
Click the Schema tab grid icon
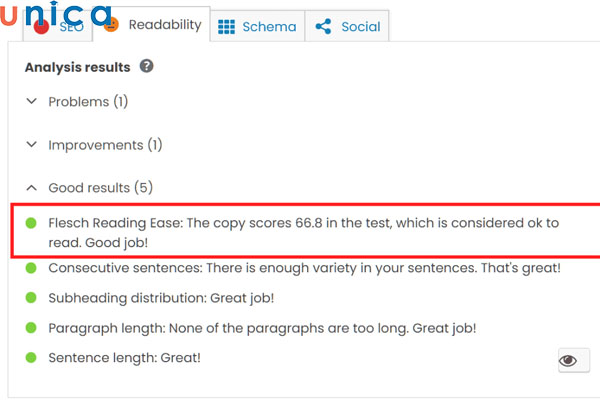click(x=227, y=27)
